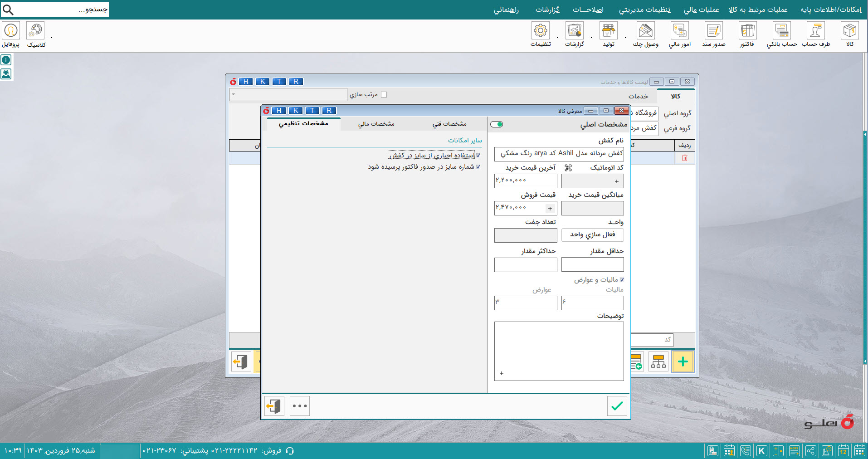
Task: Open the dropdown arrow beside كلاسيک theme
Action: tap(51, 37)
